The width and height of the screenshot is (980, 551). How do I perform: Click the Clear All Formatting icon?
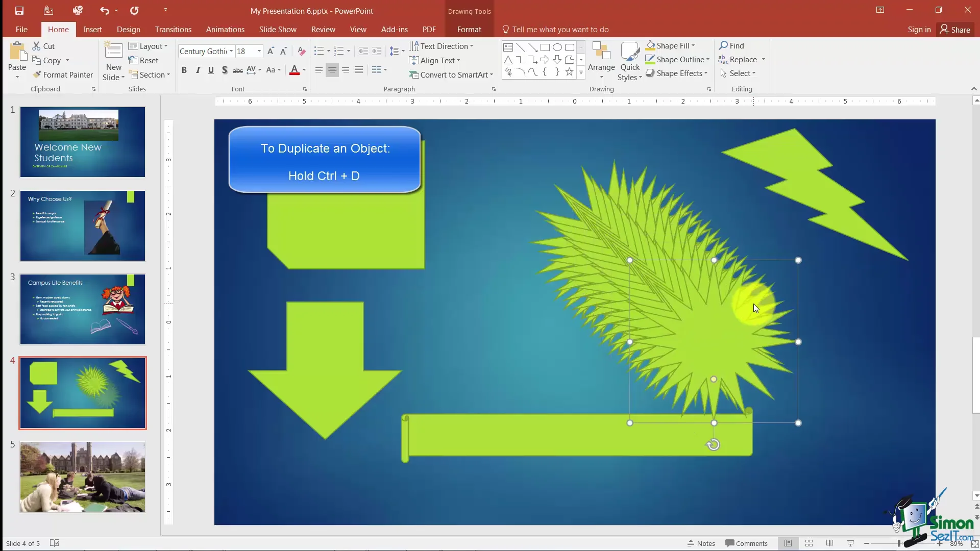pos(302,51)
